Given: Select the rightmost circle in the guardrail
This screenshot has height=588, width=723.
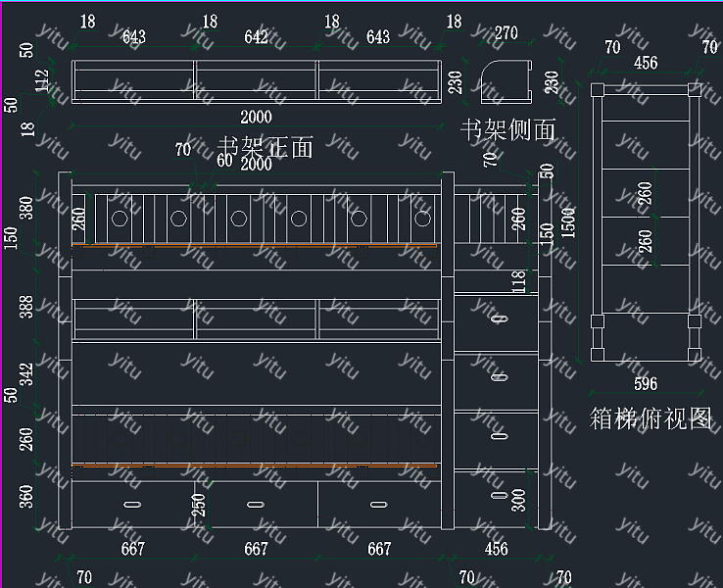Looking at the screenshot, I should (422, 219).
